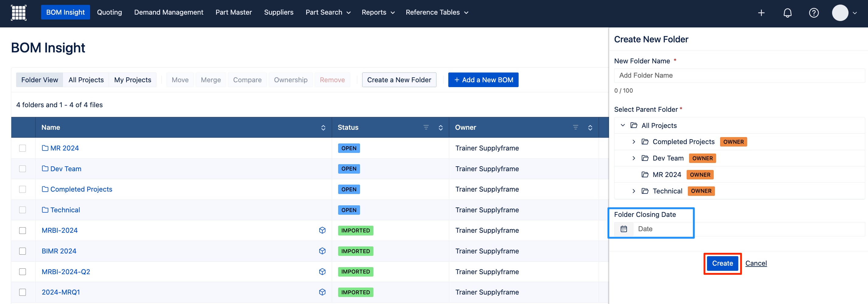Open the user account dropdown arrow
Viewport: 868px width, 304px height.
pos(855,13)
